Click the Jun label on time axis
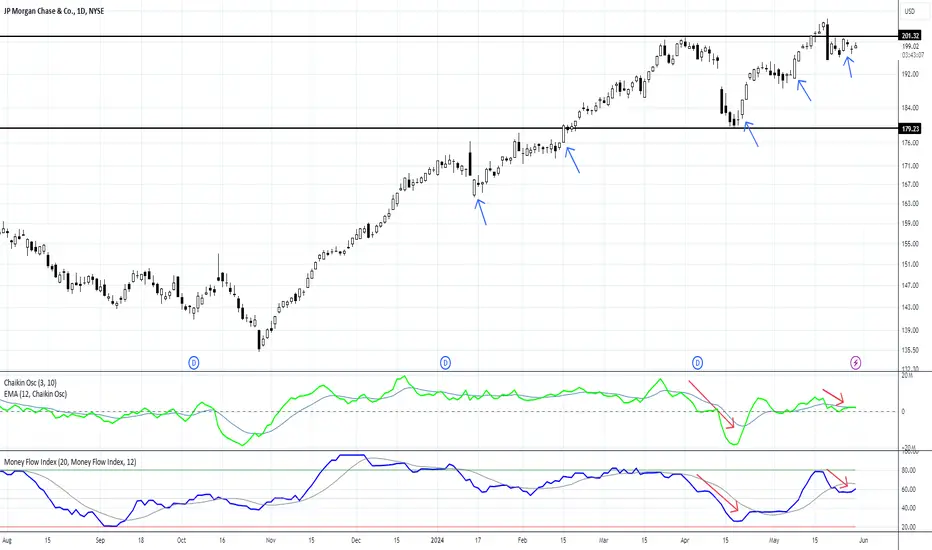This screenshot has width=932, height=550. [x=864, y=540]
